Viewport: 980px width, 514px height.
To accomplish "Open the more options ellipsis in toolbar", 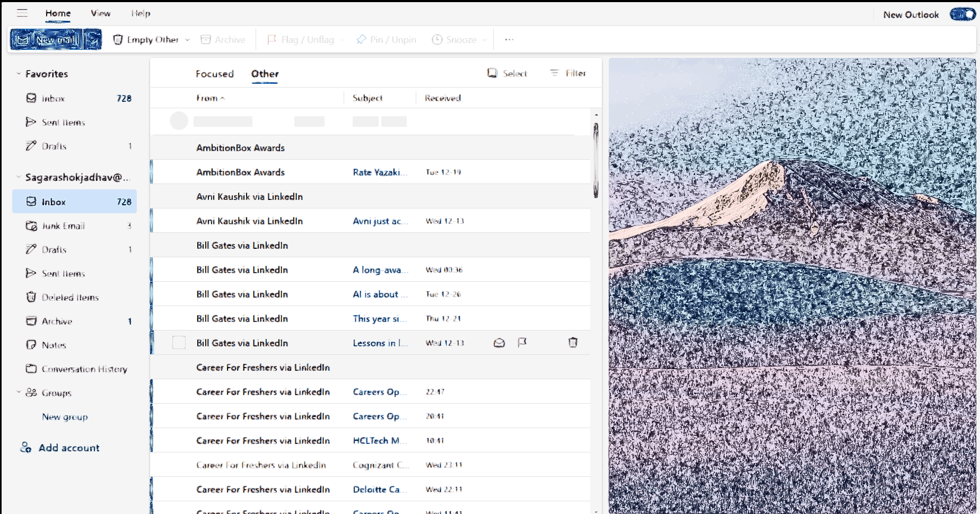I will pyautogui.click(x=509, y=40).
